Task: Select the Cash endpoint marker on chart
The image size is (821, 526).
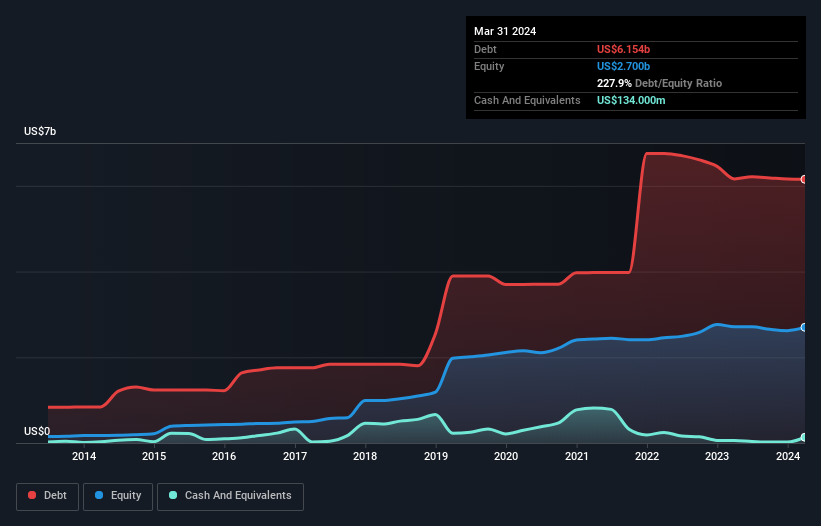Action: pyautogui.click(x=804, y=438)
